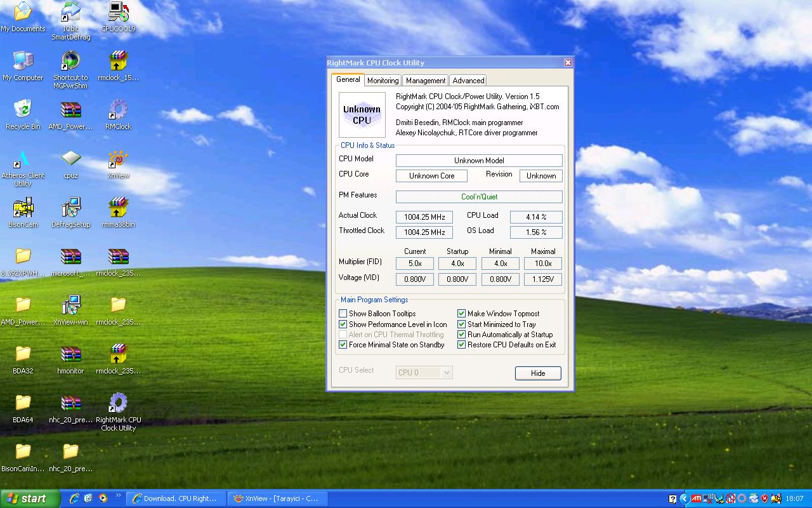
Task: Click the wireless network disconnected tray icon
Action: coord(708,498)
